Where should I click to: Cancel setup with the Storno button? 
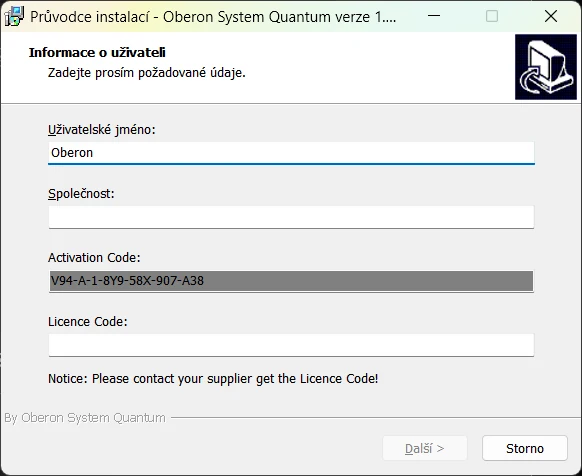[x=525, y=449]
